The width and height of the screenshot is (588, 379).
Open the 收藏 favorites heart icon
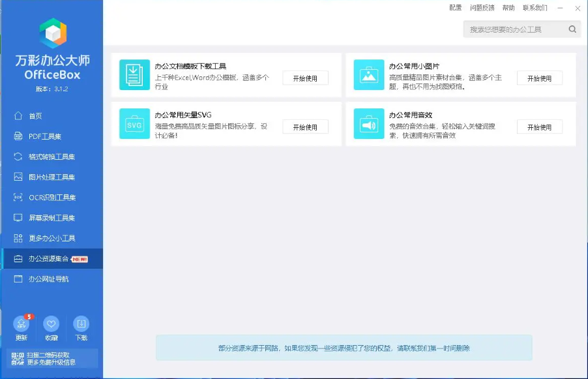[x=51, y=324]
